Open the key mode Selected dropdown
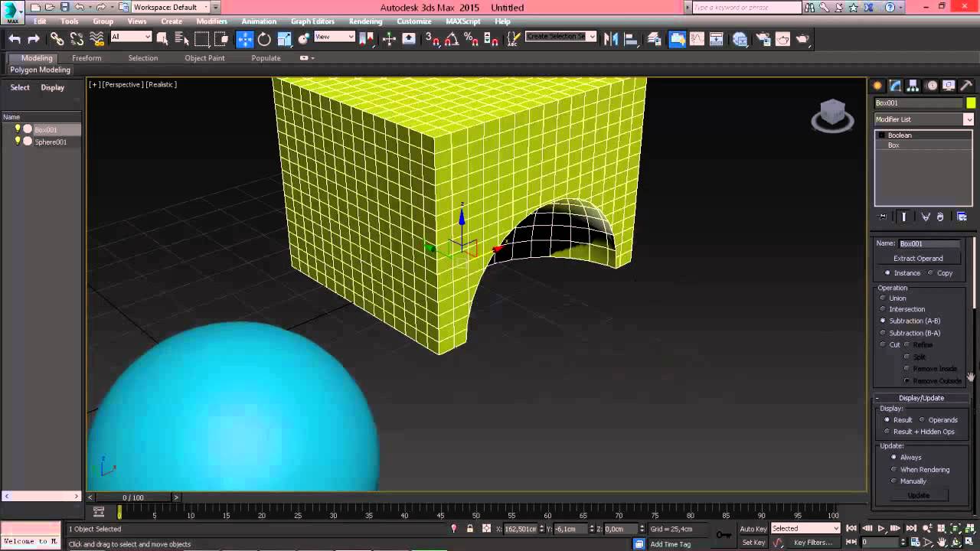This screenshot has height=551, width=980. pyautogui.click(x=805, y=529)
